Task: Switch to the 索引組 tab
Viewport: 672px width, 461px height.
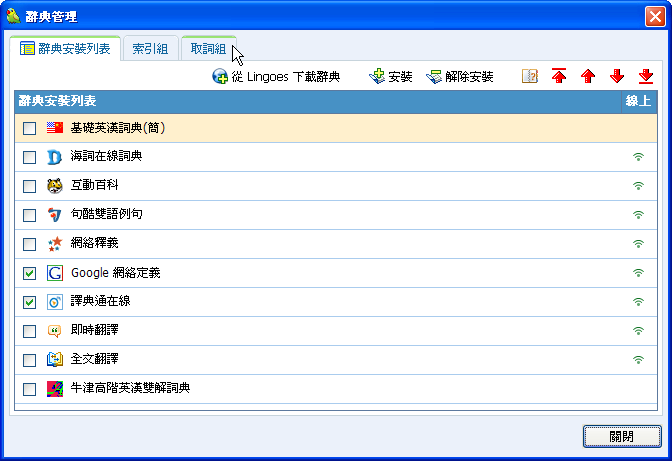Action: [x=150, y=49]
